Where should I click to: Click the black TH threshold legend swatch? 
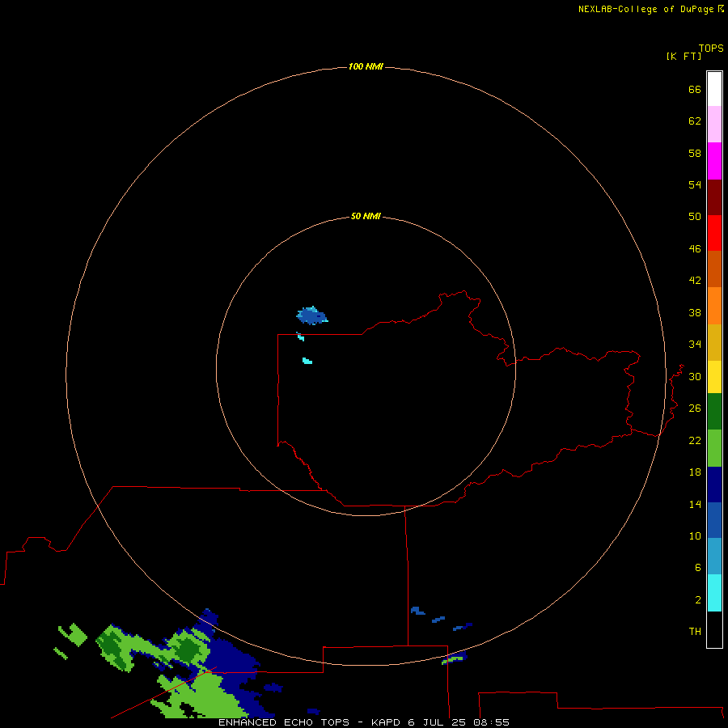714,629
